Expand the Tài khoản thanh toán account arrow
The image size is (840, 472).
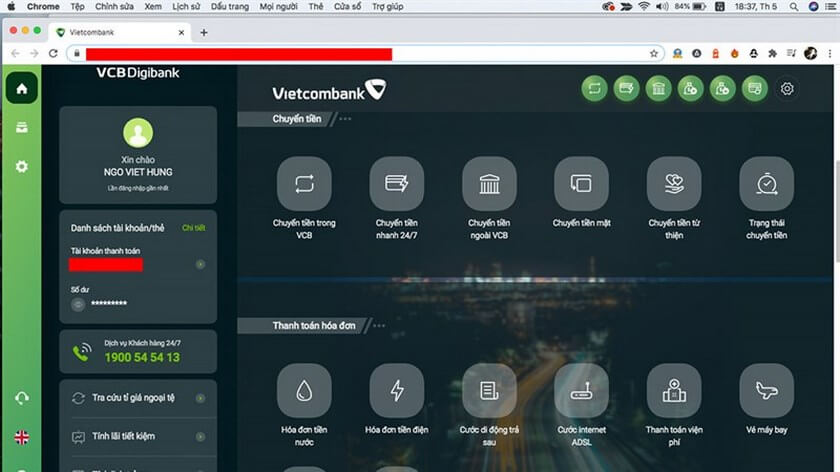[x=200, y=265]
